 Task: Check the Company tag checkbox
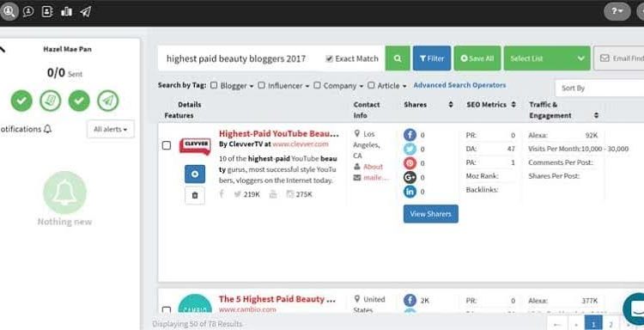317,85
